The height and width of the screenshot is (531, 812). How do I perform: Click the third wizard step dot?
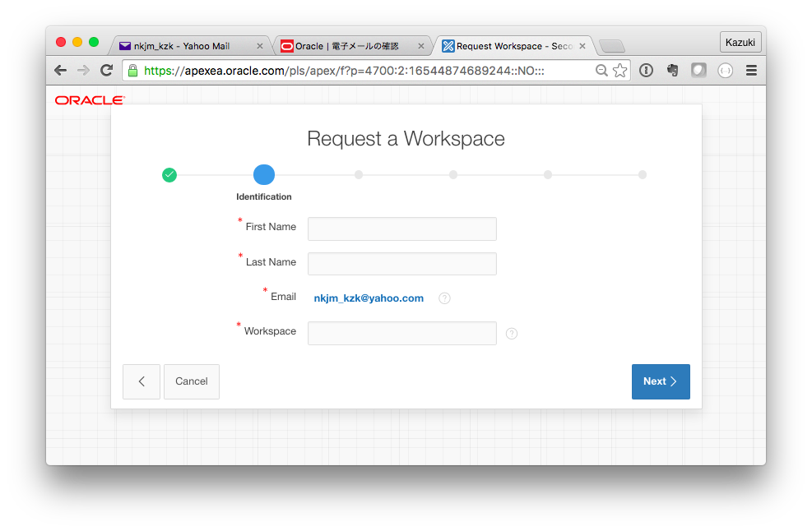coord(359,175)
